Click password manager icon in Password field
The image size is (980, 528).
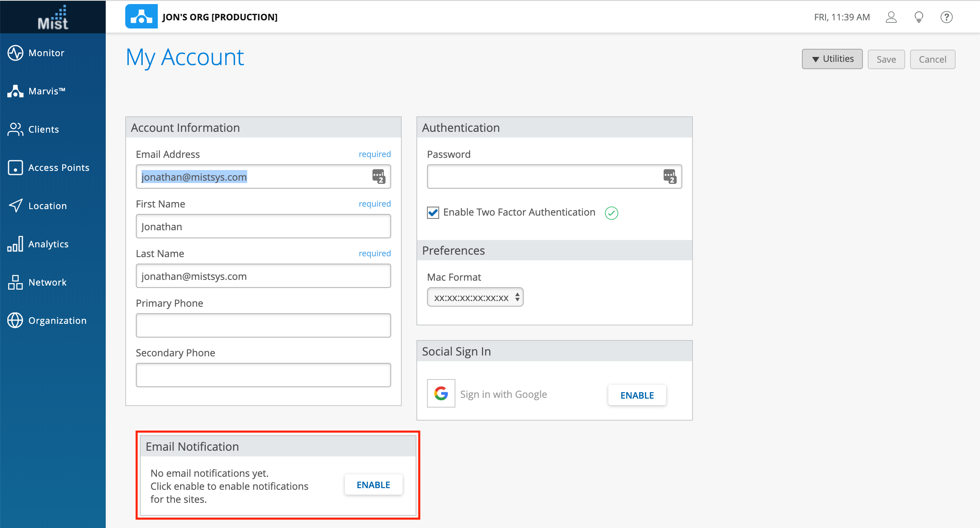tap(670, 177)
